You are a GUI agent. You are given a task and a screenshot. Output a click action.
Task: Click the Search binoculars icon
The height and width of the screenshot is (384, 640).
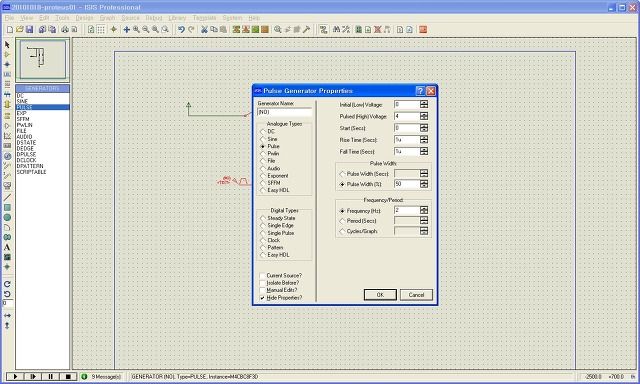(x=336, y=29)
